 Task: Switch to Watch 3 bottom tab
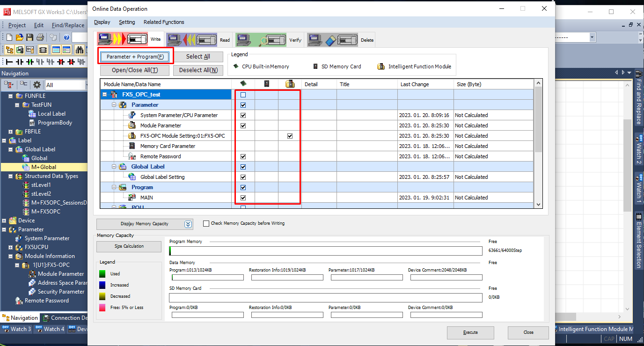tap(17, 329)
